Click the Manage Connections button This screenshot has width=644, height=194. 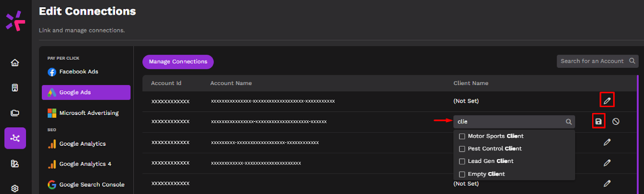(178, 61)
